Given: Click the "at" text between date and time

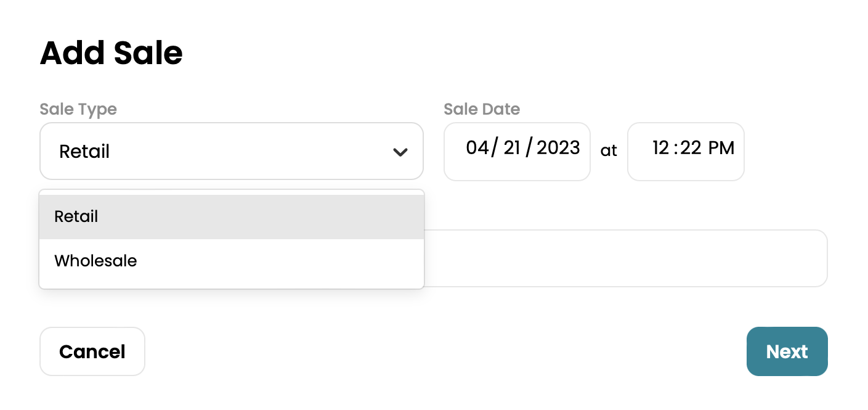Looking at the screenshot, I should 609,151.
